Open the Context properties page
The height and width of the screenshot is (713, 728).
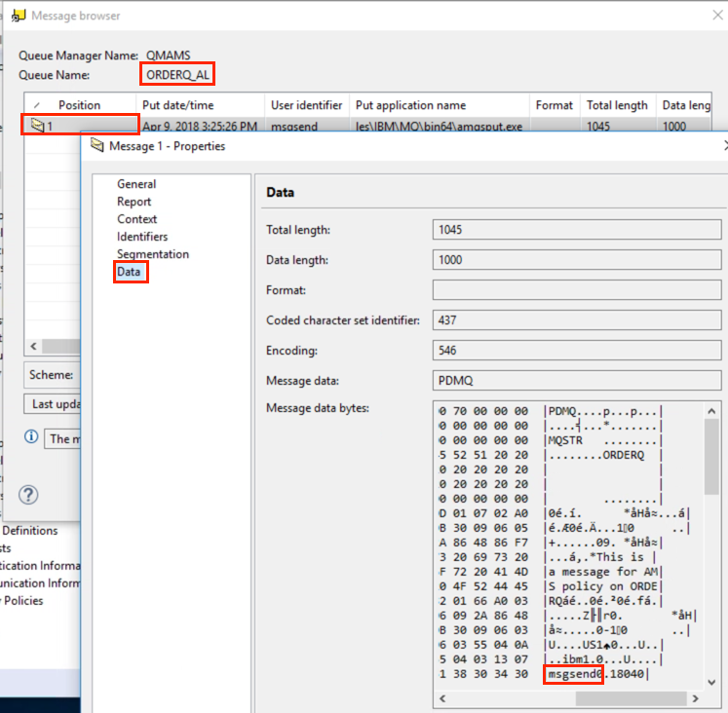[137, 219]
